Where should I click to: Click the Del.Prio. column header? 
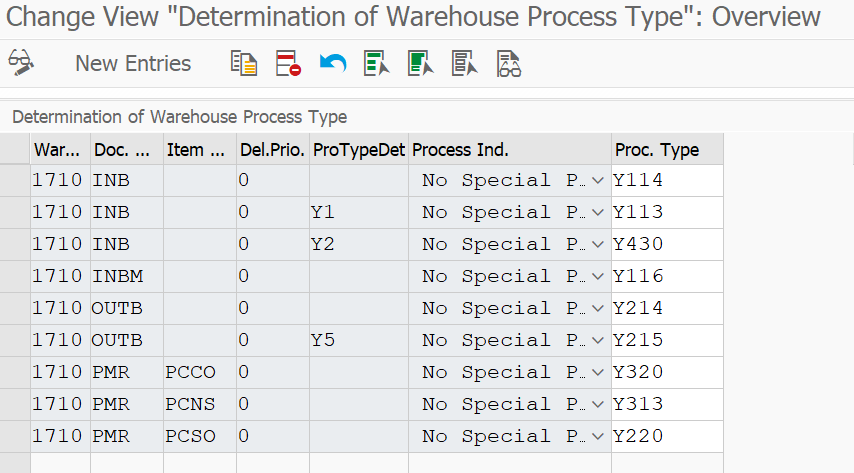click(x=273, y=149)
